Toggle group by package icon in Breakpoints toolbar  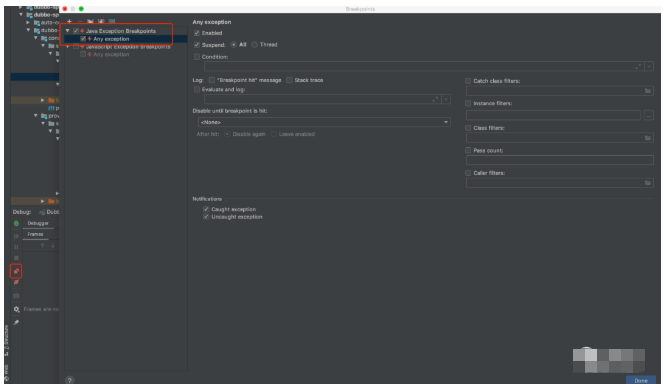click(90, 21)
